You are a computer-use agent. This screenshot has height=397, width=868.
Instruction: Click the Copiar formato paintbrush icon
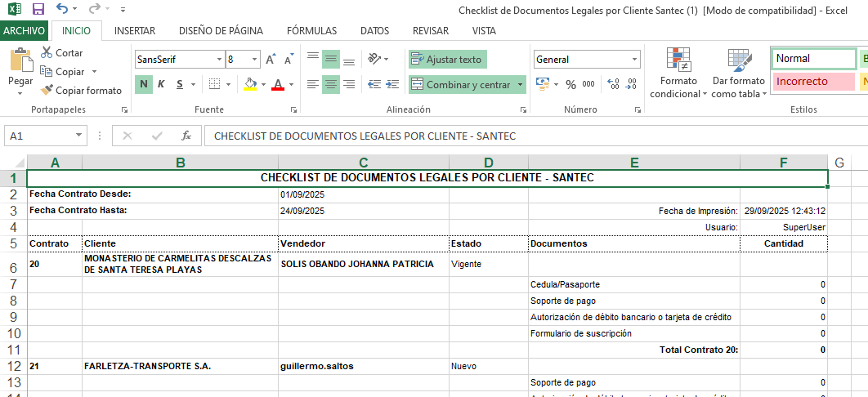pyautogui.click(x=47, y=91)
